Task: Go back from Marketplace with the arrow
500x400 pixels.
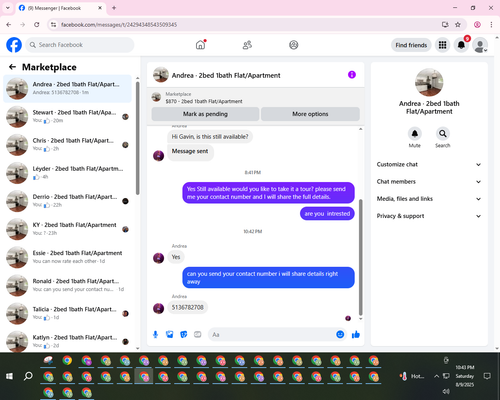Action: point(12,67)
